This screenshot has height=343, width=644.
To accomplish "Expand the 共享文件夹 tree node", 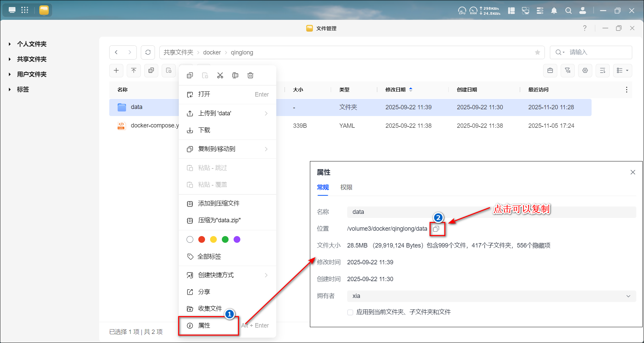I will coord(10,59).
